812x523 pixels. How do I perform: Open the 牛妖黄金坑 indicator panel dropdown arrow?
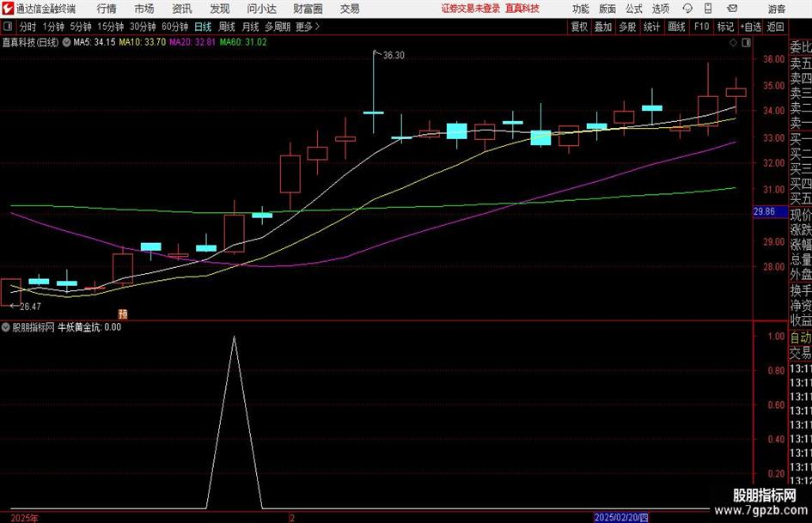[x=6, y=327]
